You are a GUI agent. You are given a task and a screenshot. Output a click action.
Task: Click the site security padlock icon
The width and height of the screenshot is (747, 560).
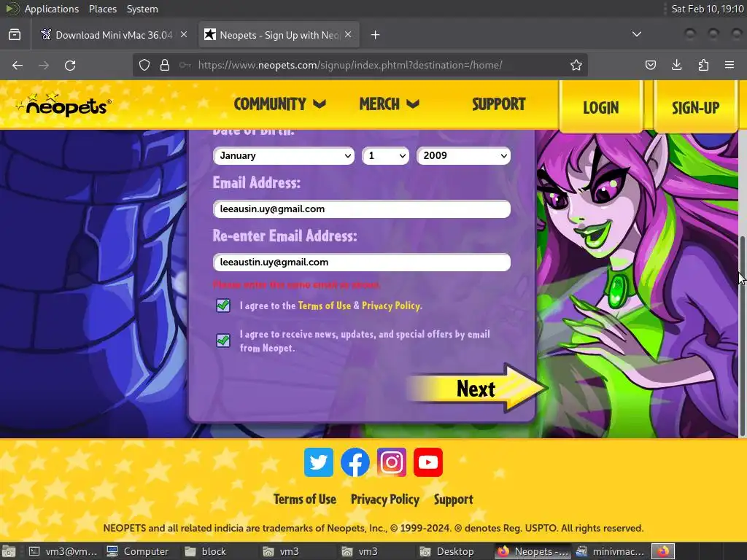point(165,65)
